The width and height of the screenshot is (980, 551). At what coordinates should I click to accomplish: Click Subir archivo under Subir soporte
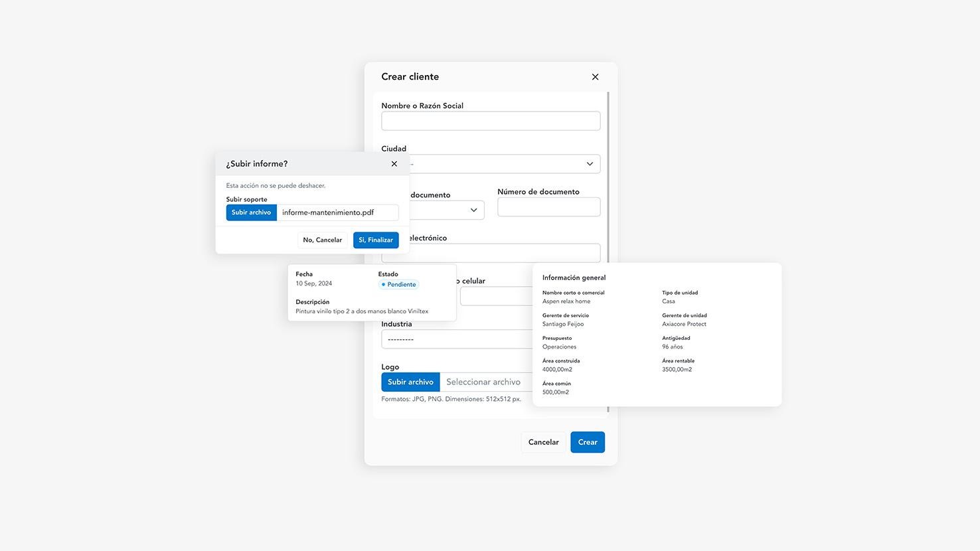pos(251,212)
